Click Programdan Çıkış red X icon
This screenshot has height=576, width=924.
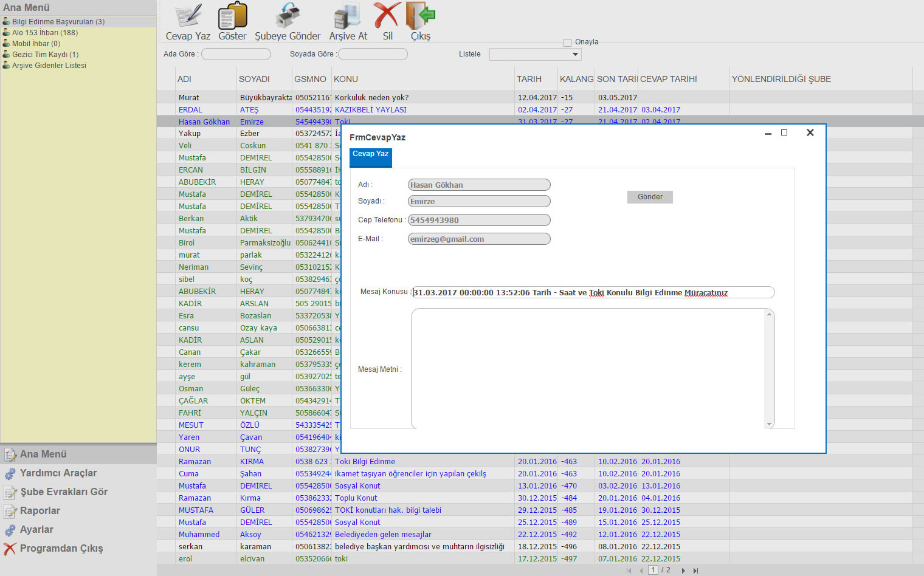tap(10, 549)
